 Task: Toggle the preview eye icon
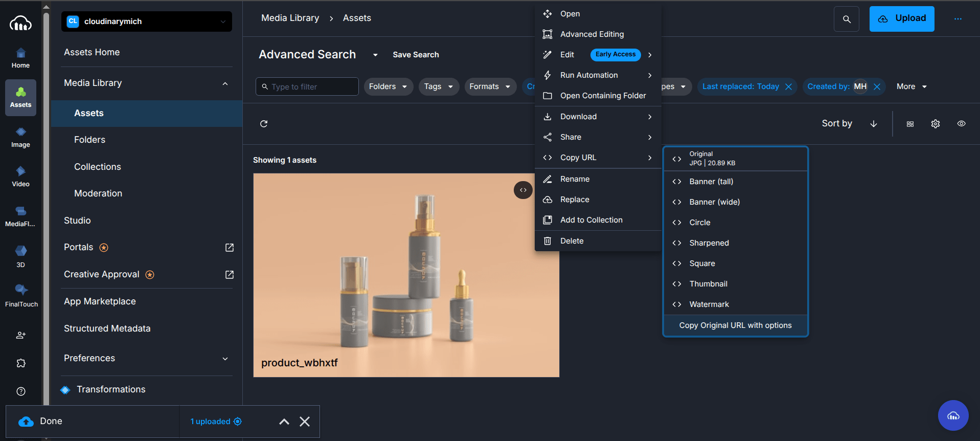click(x=961, y=124)
